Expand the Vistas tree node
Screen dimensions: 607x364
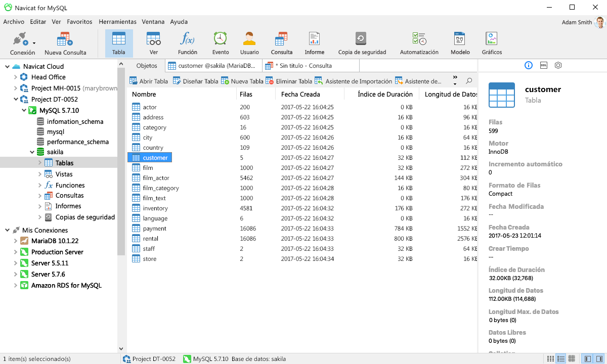pyautogui.click(x=40, y=174)
